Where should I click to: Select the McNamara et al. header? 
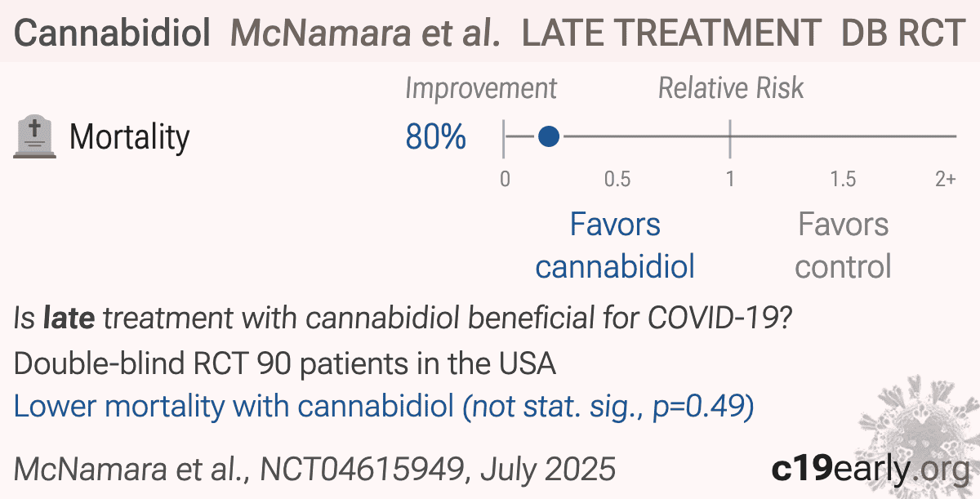(365, 33)
